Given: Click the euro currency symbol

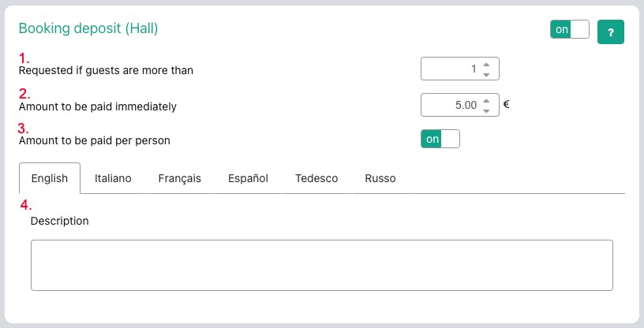Looking at the screenshot, I should (507, 104).
